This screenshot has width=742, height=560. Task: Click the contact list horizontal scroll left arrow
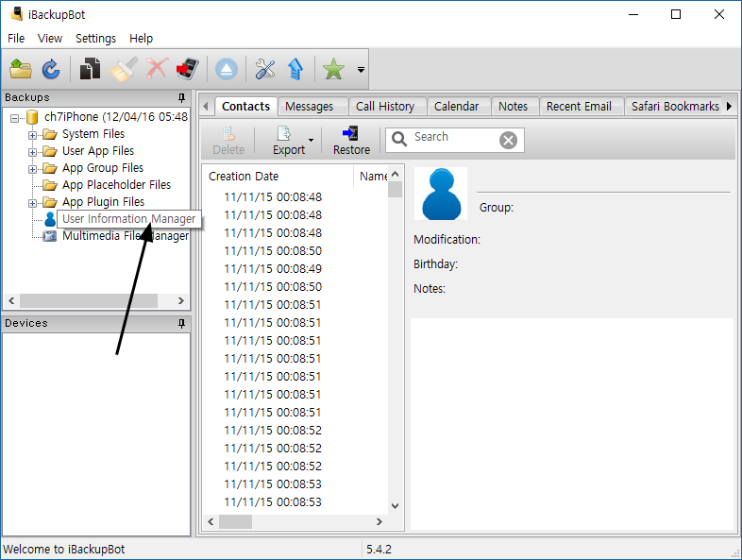click(211, 521)
